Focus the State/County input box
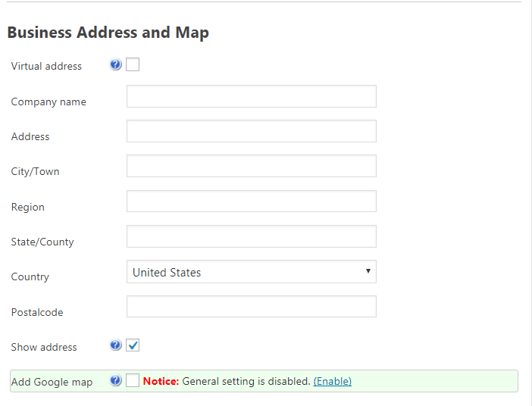Image resolution: width=532 pixels, height=406 pixels. click(251, 236)
